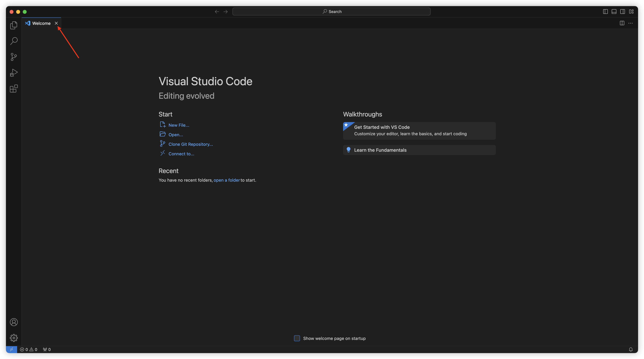Open the Explorer view in activity bar

14,25
